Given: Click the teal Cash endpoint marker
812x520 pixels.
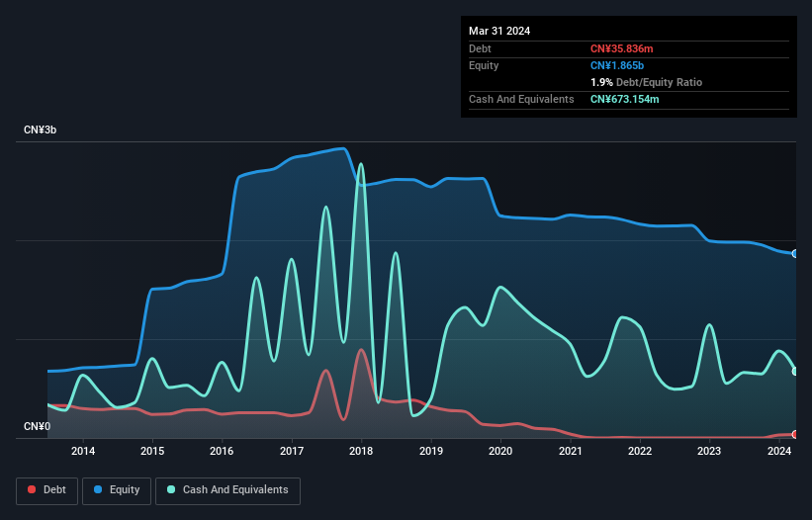Looking at the screenshot, I should 795,371.
